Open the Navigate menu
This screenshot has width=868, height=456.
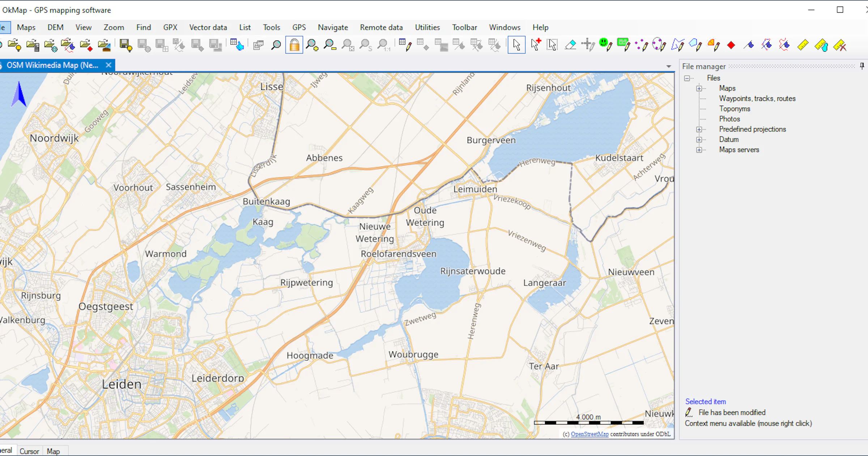[x=333, y=28]
